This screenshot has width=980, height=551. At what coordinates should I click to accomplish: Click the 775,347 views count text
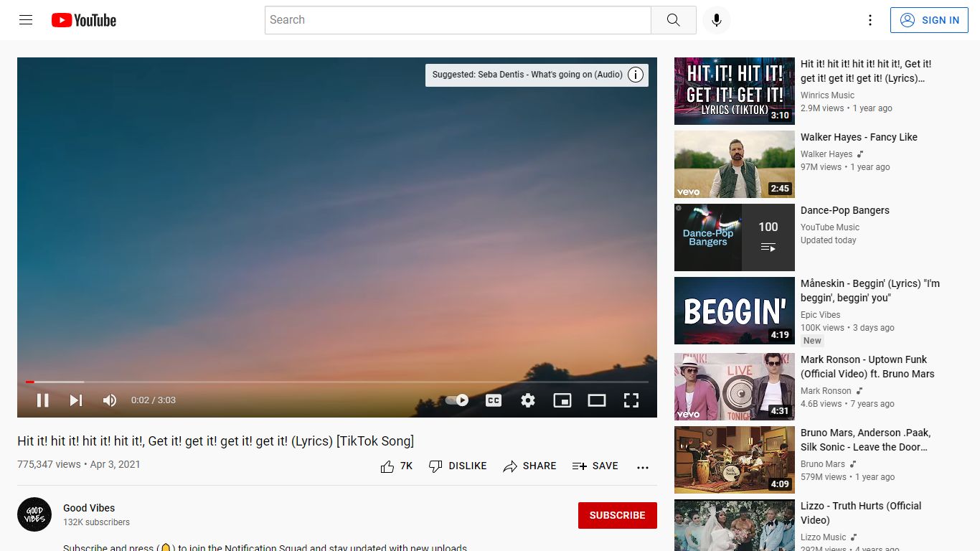click(49, 464)
